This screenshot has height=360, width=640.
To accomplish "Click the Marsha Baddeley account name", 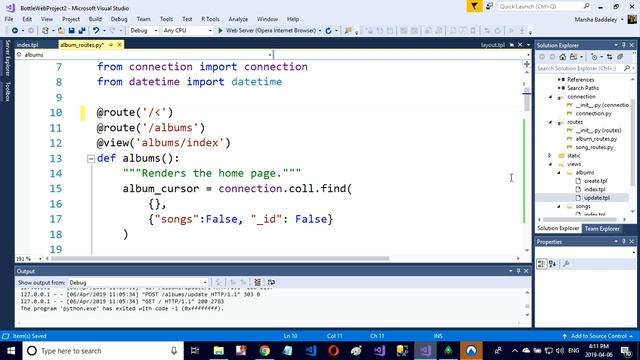I will click(596, 19).
